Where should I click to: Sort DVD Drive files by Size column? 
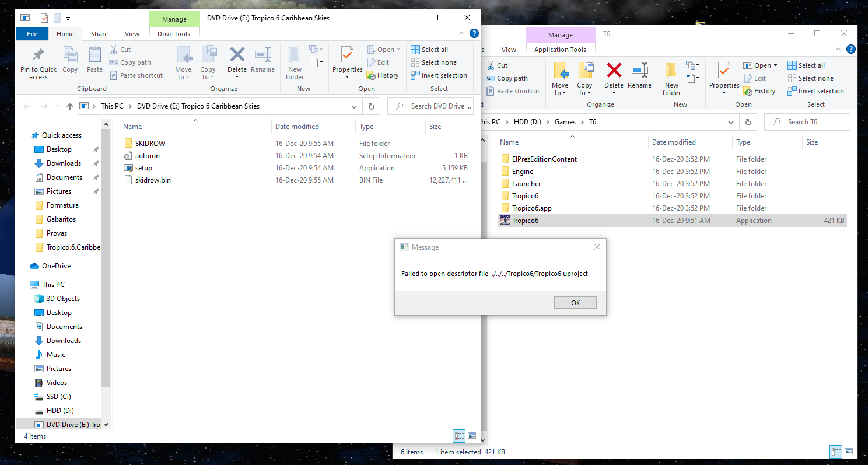(447, 127)
